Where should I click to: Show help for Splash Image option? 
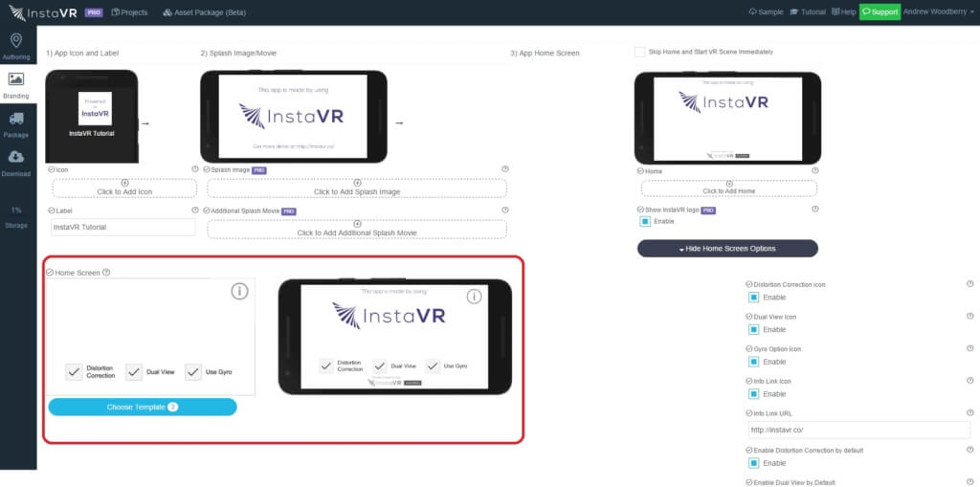point(505,169)
